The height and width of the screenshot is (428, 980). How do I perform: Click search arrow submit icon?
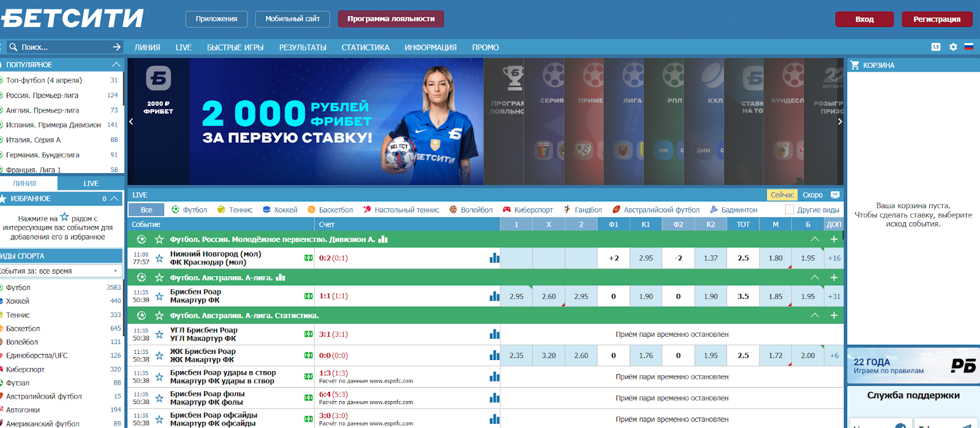pyautogui.click(x=117, y=47)
